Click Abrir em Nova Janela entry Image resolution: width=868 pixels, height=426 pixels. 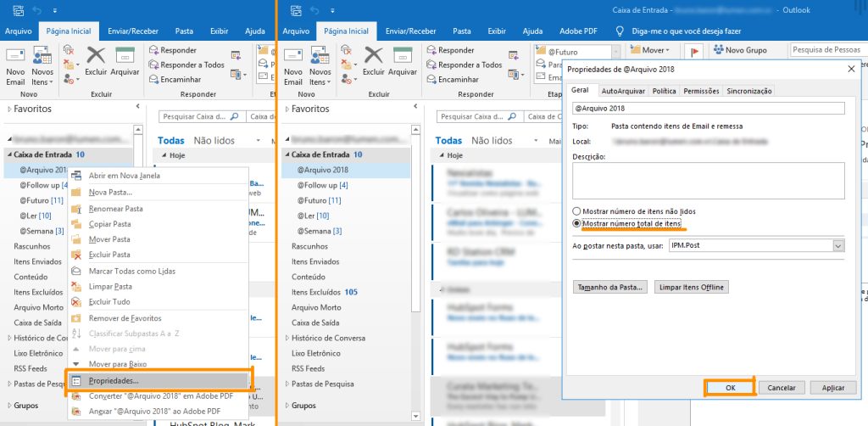(124, 176)
